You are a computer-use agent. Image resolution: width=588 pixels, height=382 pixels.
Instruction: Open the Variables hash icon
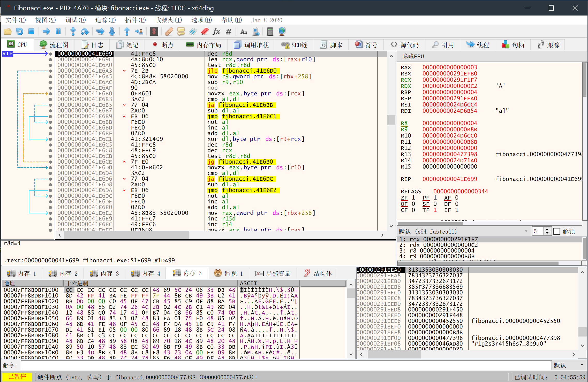(229, 32)
